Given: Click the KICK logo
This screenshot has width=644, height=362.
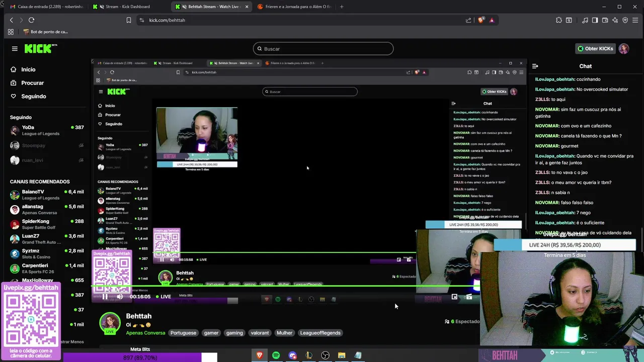Looking at the screenshot, I should pos(41,49).
